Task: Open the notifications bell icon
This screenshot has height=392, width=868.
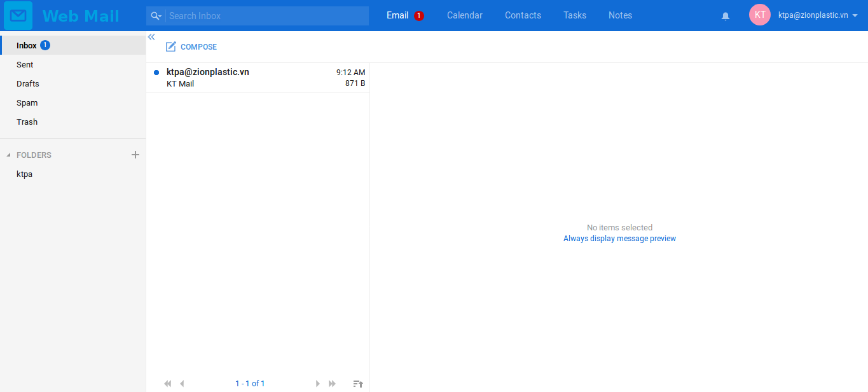Action: 726,16
